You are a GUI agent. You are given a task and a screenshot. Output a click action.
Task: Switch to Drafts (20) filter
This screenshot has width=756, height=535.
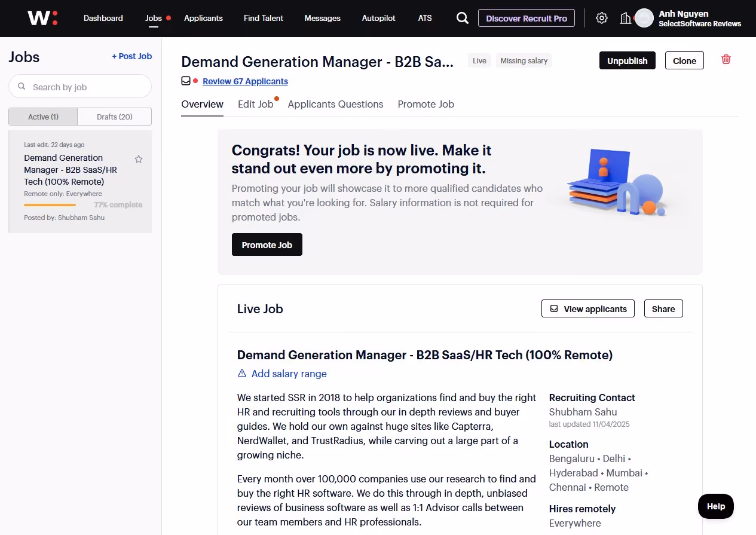[115, 117]
